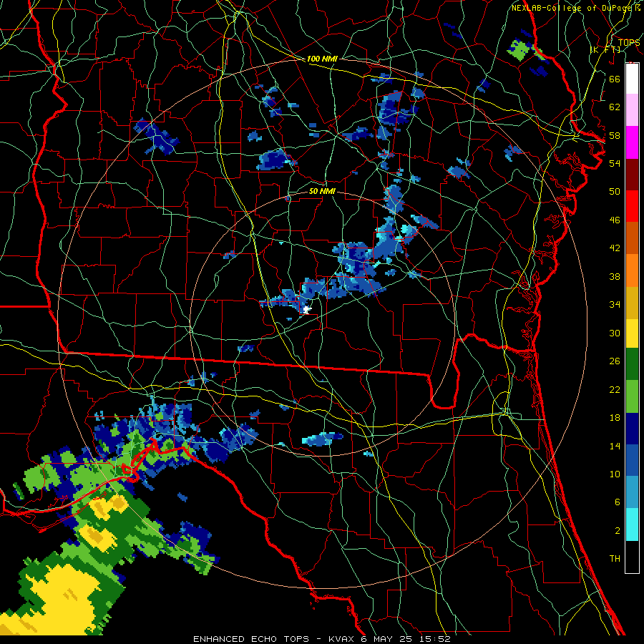The width and height of the screenshot is (644, 644).
Task: Click the legend value '38'
Action: point(615,276)
